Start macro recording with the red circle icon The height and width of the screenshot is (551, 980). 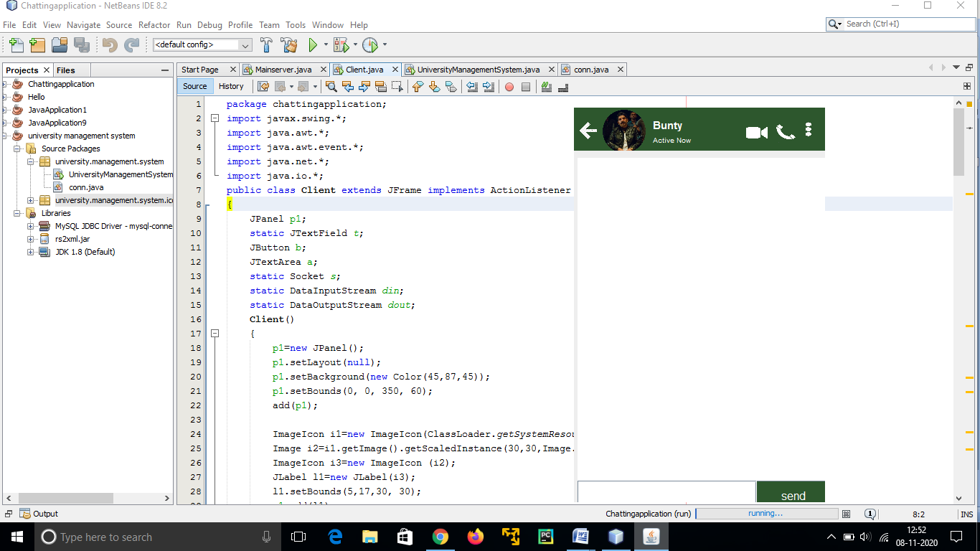pos(509,87)
